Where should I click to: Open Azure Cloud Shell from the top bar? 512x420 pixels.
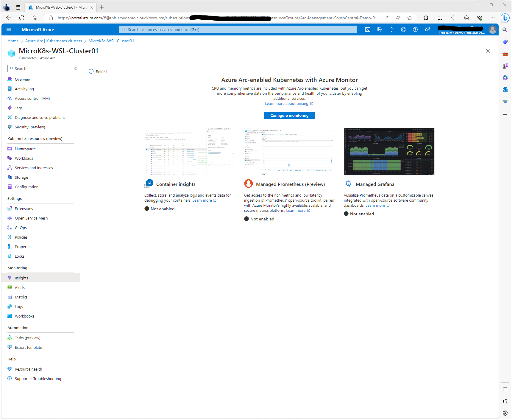[367, 29]
